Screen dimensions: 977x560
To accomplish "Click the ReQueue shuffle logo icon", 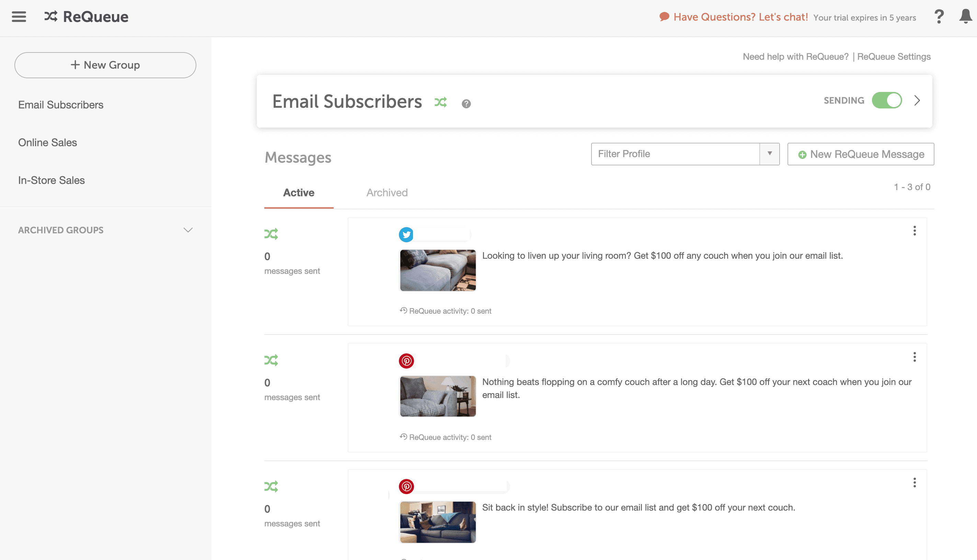I will pyautogui.click(x=51, y=16).
